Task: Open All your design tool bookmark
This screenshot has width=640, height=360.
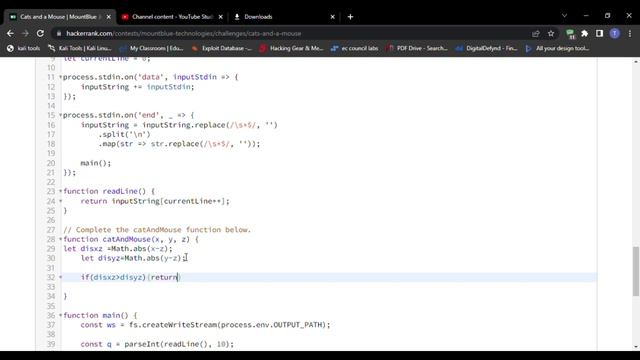Action: [x=557, y=48]
